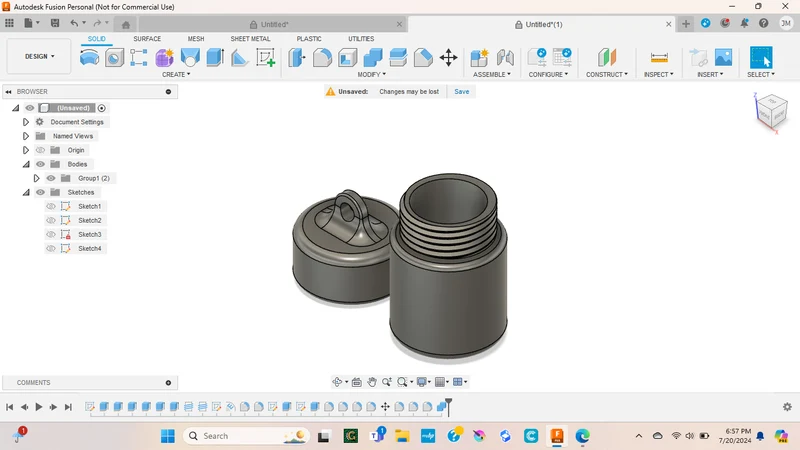The width and height of the screenshot is (800, 450).
Task: Choose the Move/Copy arrows icon
Action: point(448,58)
